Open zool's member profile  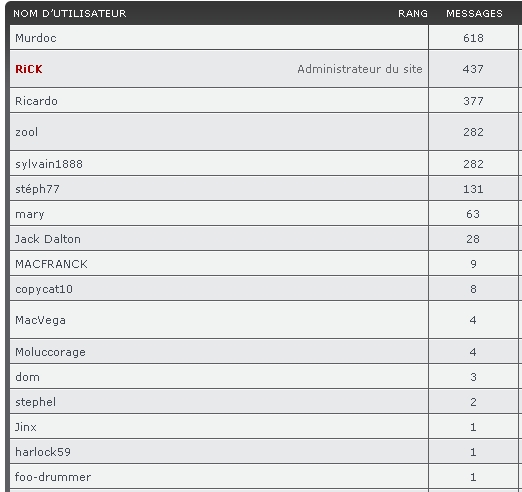tap(27, 132)
